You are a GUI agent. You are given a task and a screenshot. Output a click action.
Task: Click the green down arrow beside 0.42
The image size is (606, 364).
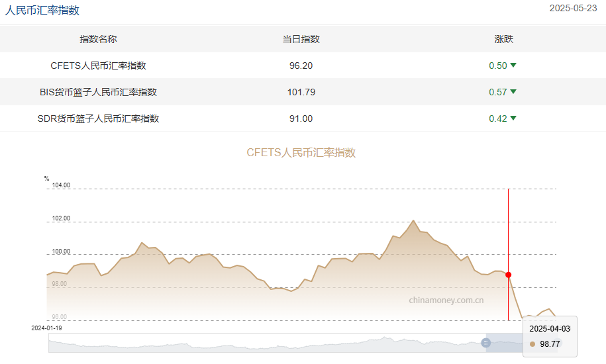(513, 118)
